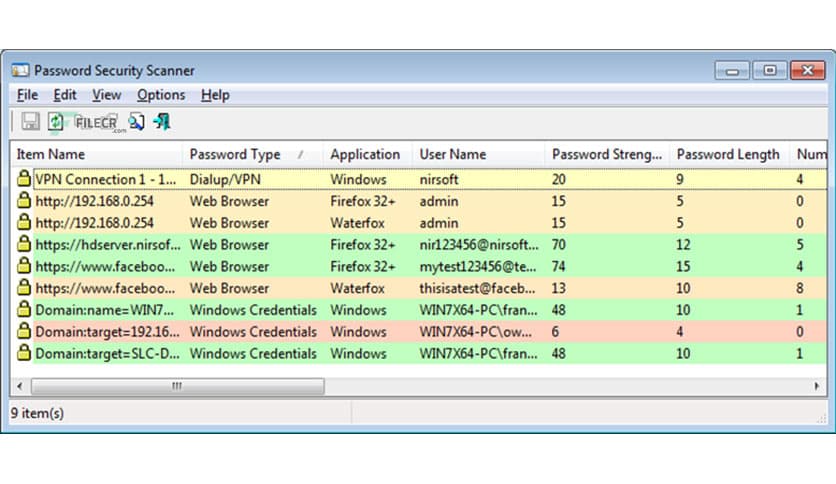Click lock icon of Waterfox 192.168.0.254 row
Viewport: 836px width, 484px height.
(23, 222)
